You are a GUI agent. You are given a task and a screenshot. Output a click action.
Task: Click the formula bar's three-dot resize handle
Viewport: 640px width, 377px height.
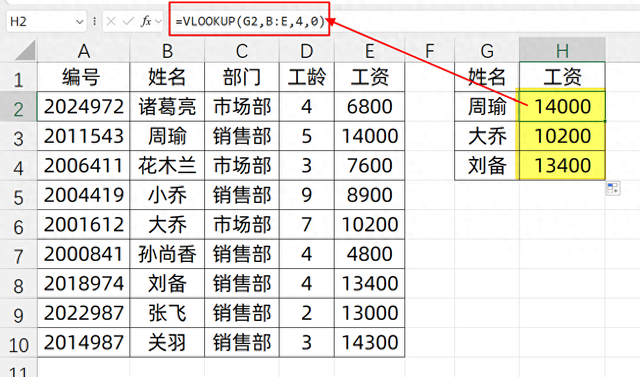pos(94,21)
